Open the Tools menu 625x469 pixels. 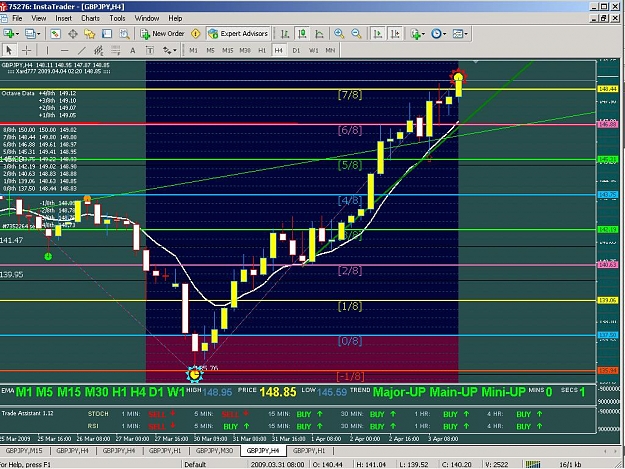(x=117, y=18)
